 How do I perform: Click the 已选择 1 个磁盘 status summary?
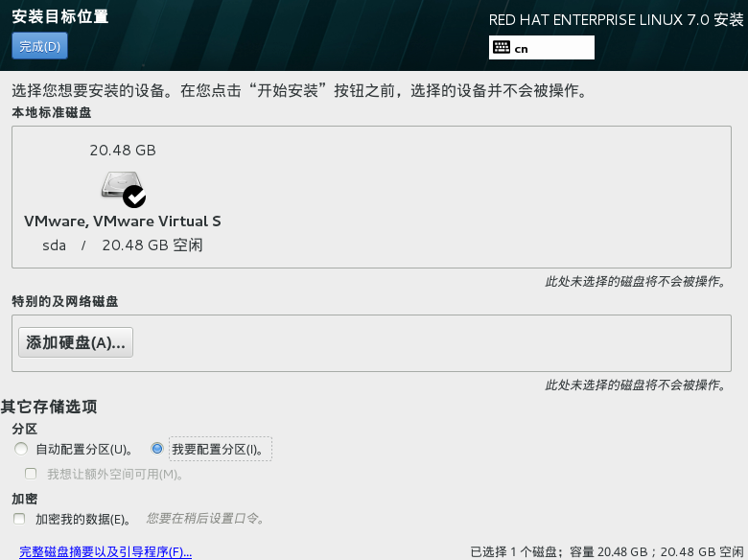pos(607,552)
